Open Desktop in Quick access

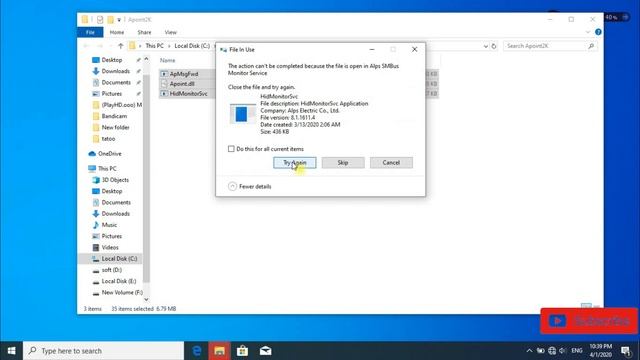[x=111, y=60]
